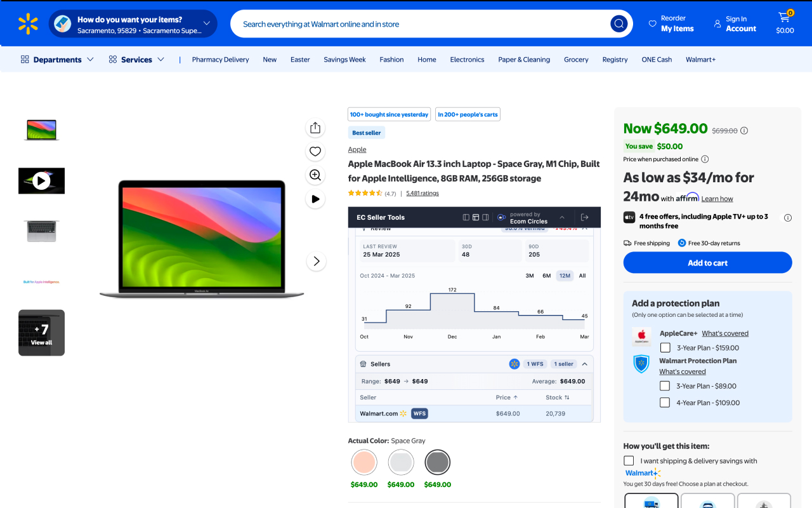Select the middle layout icon in EC Seller Tools
This screenshot has height=508, width=812.
pos(475,217)
